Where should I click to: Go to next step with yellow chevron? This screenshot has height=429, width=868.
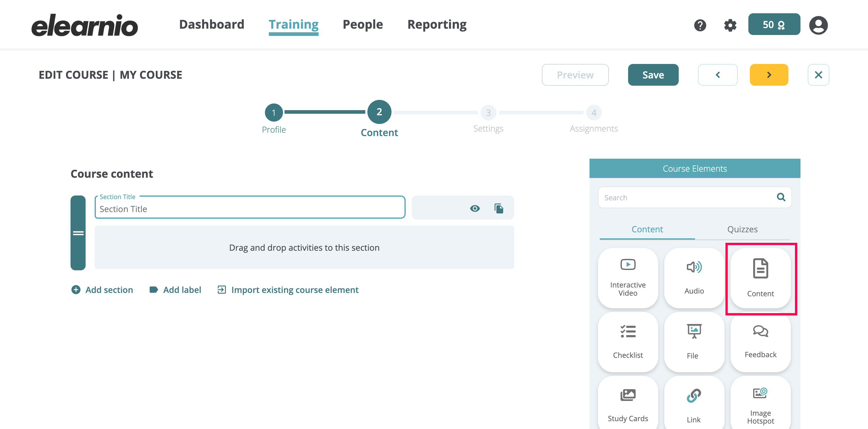(x=769, y=75)
